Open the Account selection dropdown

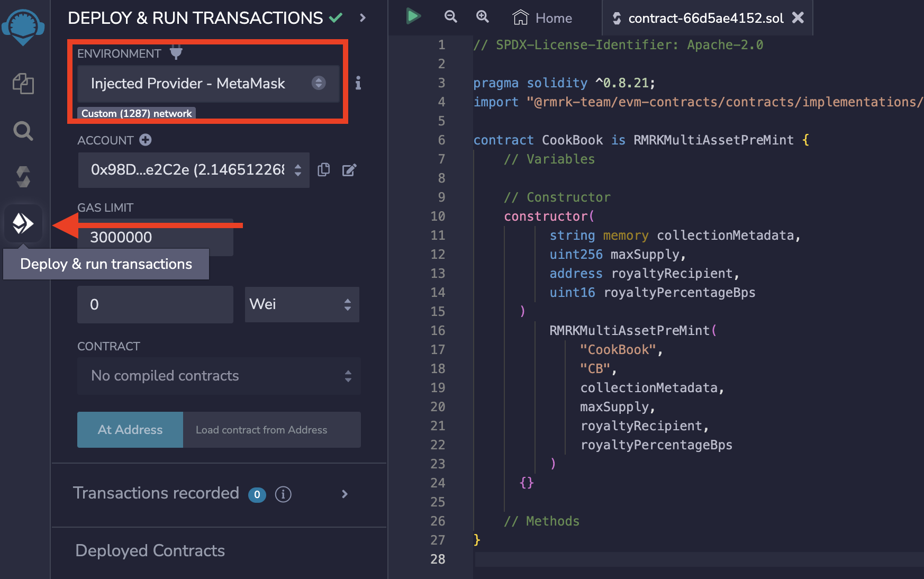(x=193, y=170)
